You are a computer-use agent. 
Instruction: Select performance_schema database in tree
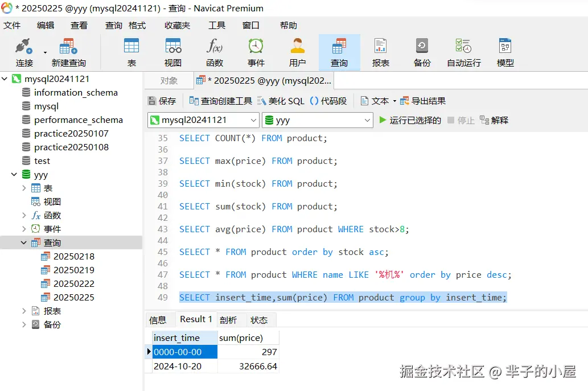(x=79, y=120)
